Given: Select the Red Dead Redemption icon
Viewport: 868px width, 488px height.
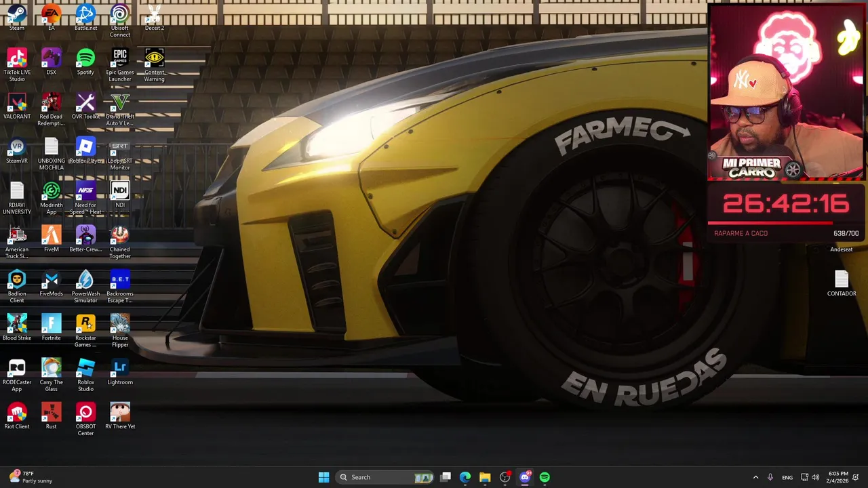Looking at the screenshot, I should (51, 110).
